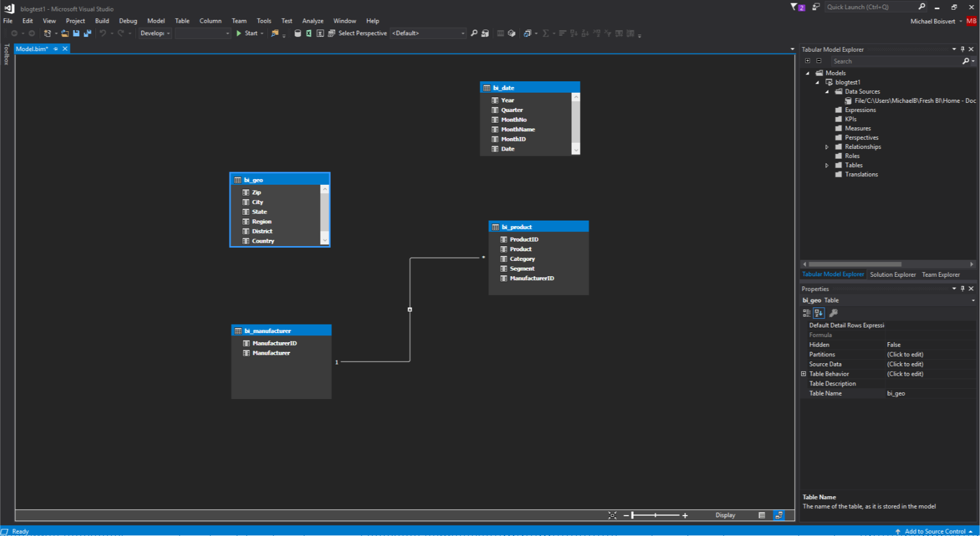Screen dimensions: 980x536
Task: Select the Measures folder in the tree
Action: pos(857,128)
